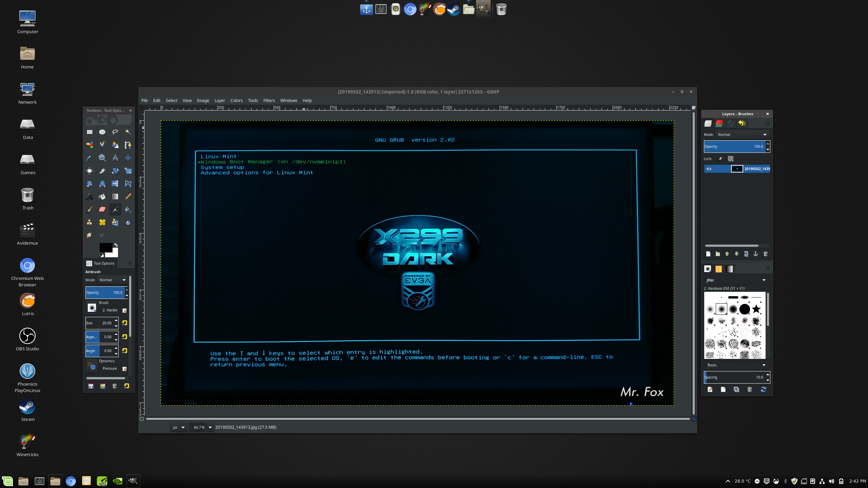Screen dimensions: 868x488
Task: Click the foreground black color swatch
Action: [106, 247]
